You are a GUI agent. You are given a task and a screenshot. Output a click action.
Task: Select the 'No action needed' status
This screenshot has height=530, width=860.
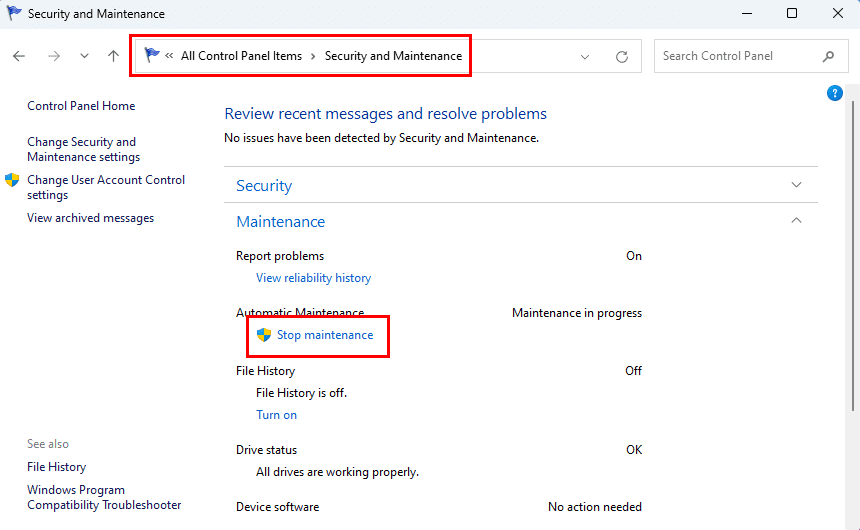[595, 507]
